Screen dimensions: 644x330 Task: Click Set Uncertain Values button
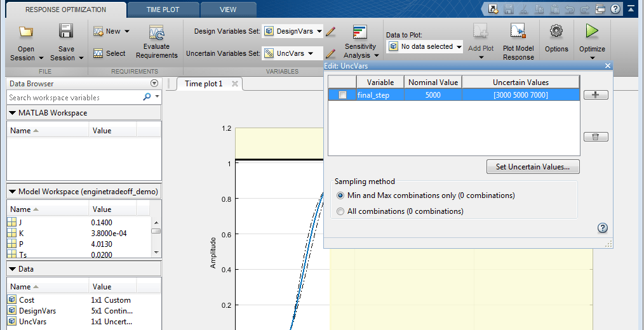click(533, 167)
